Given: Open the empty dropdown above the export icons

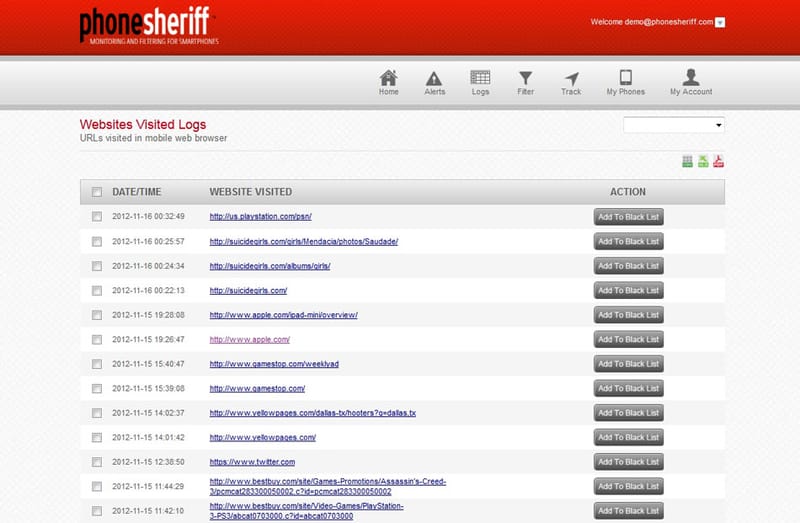Looking at the screenshot, I should point(674,125).
